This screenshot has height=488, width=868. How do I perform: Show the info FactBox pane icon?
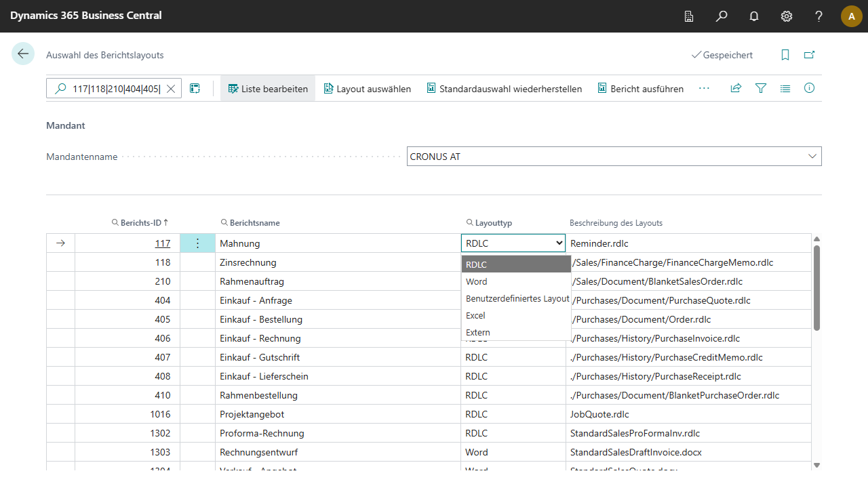(x=809, y=88)
